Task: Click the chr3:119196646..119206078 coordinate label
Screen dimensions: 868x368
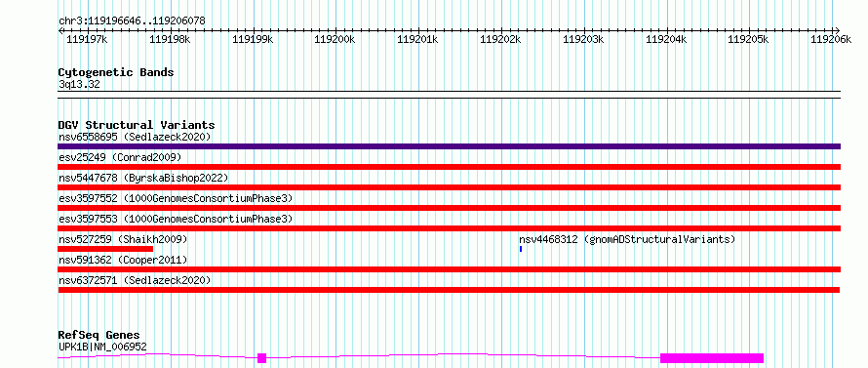Action: [x=132, y=21]
